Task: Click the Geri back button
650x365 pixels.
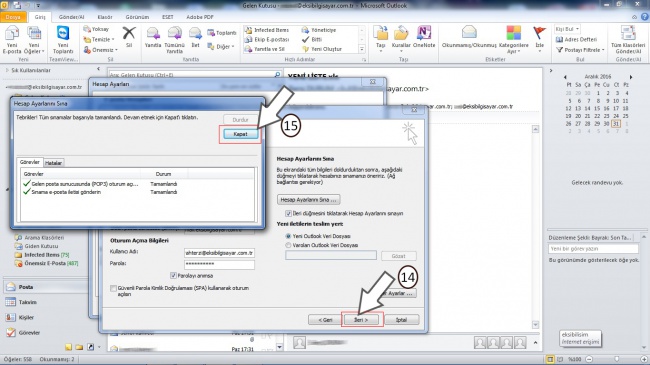Action: [x=325, y=320]
